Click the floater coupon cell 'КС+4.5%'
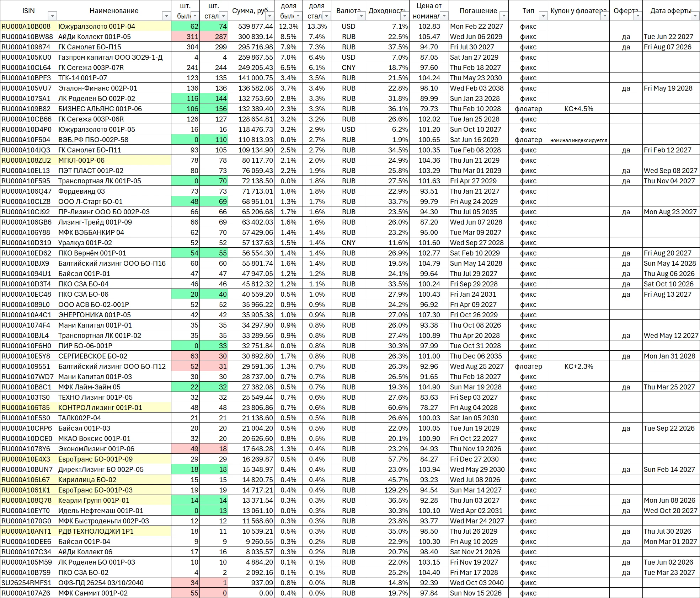 [579, 109]
